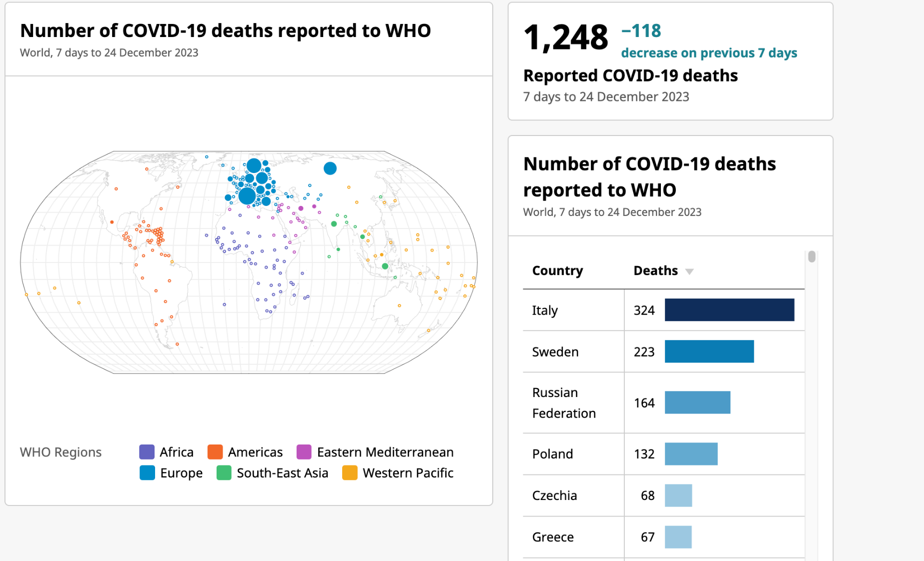Screen dimensions: 924x561
Task: Toggle South-East Asia legend swatch
Action: click(224, 473)
